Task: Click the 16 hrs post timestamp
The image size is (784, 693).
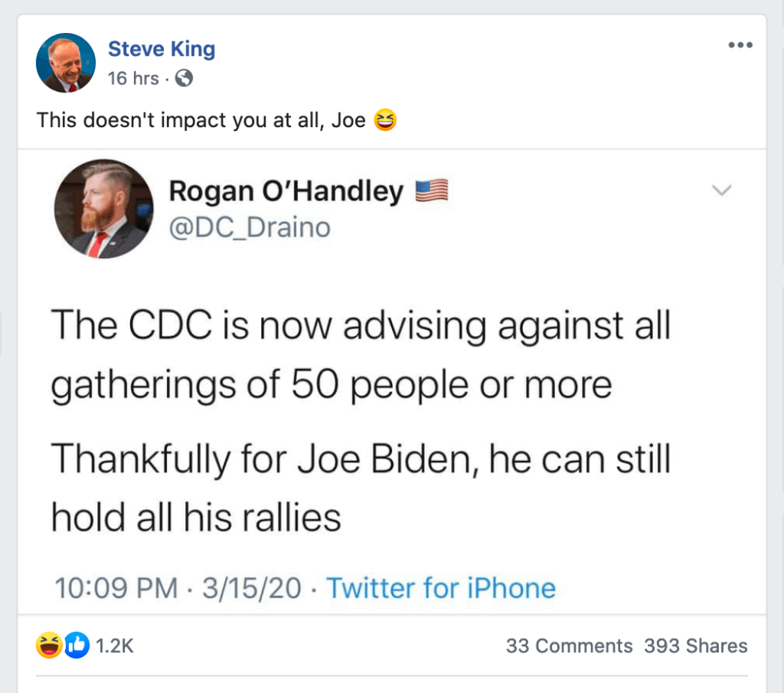Action: [133, 78]
